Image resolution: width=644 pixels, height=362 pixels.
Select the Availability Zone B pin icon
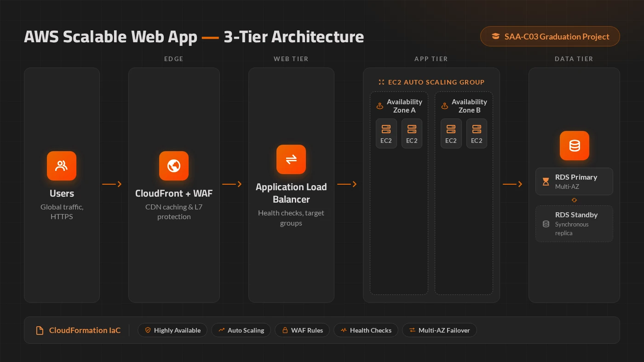tap(445, 106)
